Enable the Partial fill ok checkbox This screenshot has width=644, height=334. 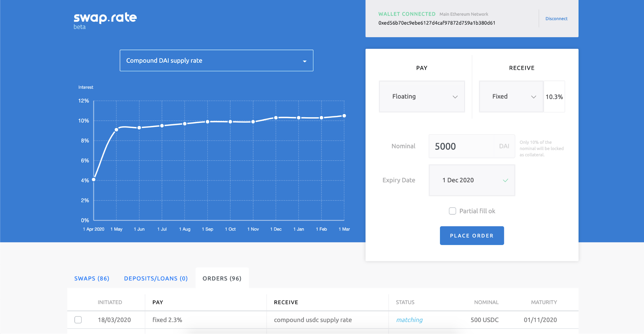point(452,211)
